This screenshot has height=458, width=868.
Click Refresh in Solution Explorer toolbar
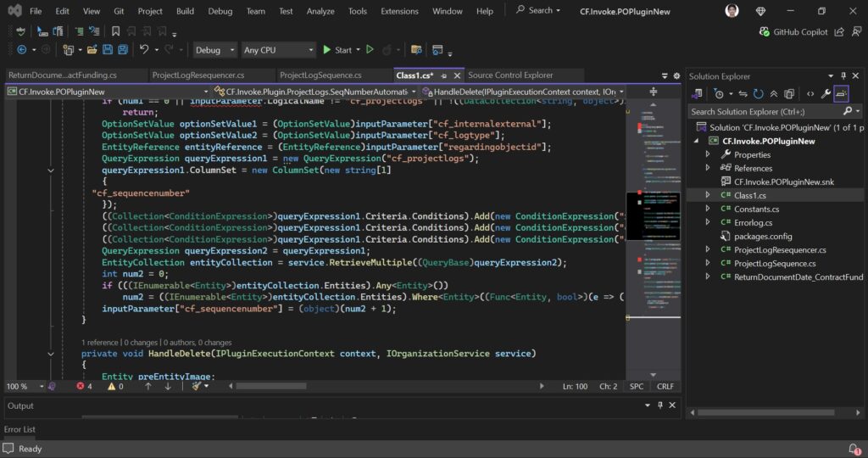tap(758, 93)
